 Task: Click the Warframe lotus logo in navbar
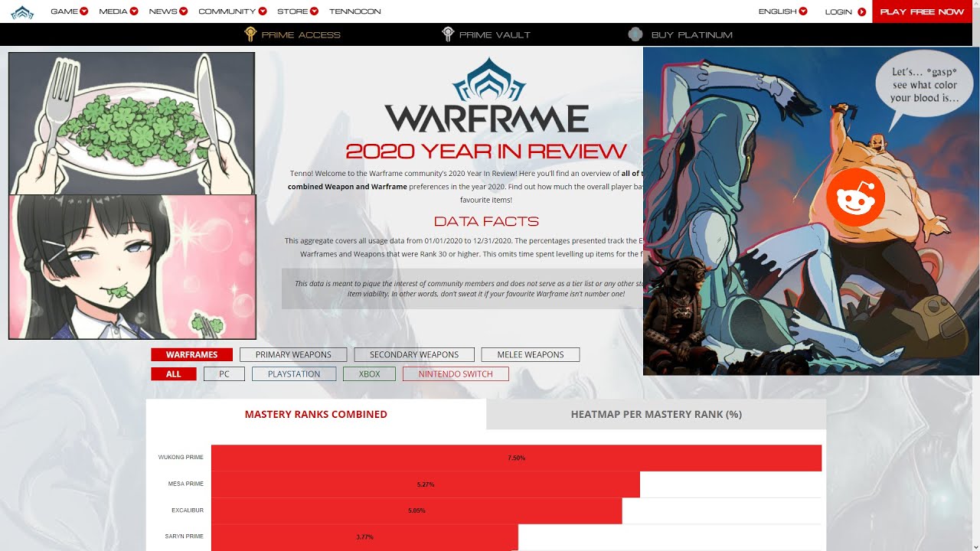coord(22,11)
